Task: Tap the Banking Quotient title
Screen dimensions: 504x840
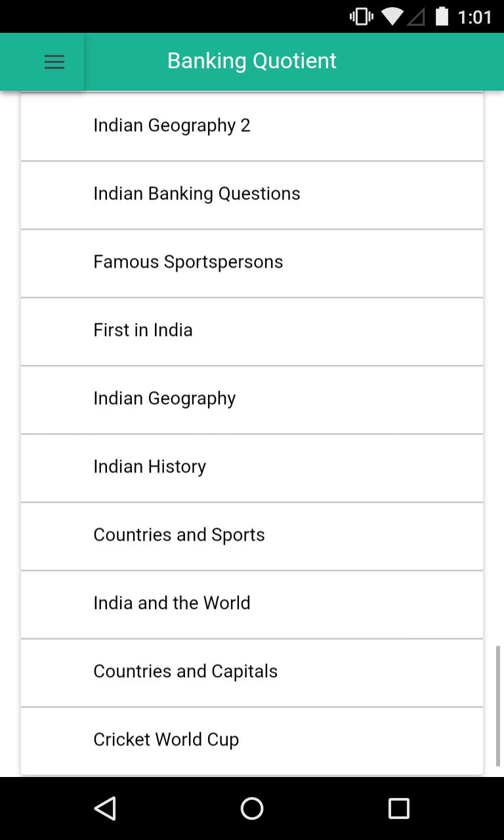Action: [x=252, y=61]
